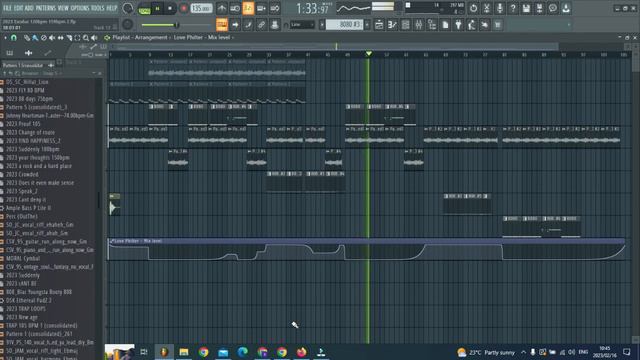Open the TOOLS menu

click(98, 8)
